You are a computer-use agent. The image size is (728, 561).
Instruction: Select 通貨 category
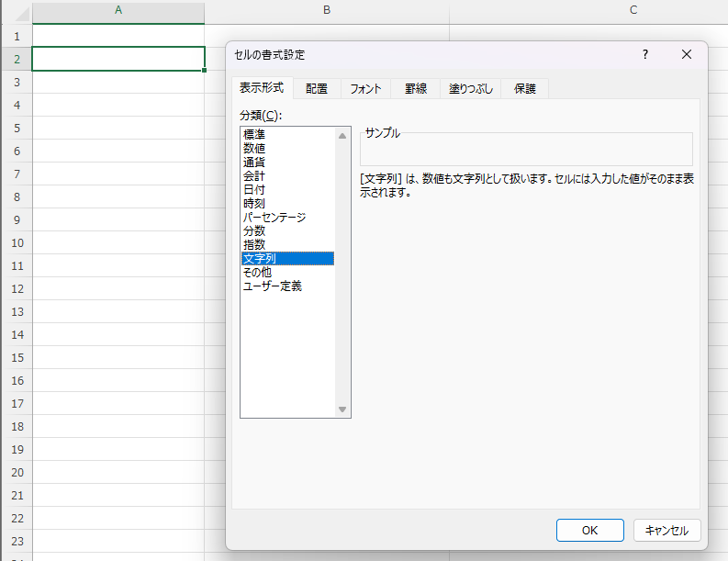(288, 163)
